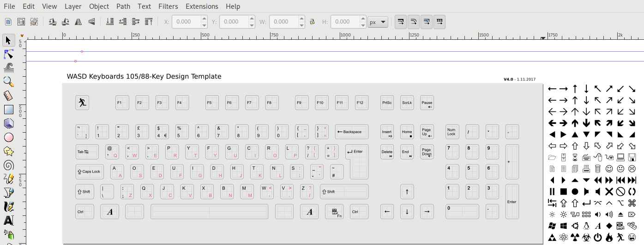644x245 pixels.
Task: Increase the W width value
Action: 301,19
